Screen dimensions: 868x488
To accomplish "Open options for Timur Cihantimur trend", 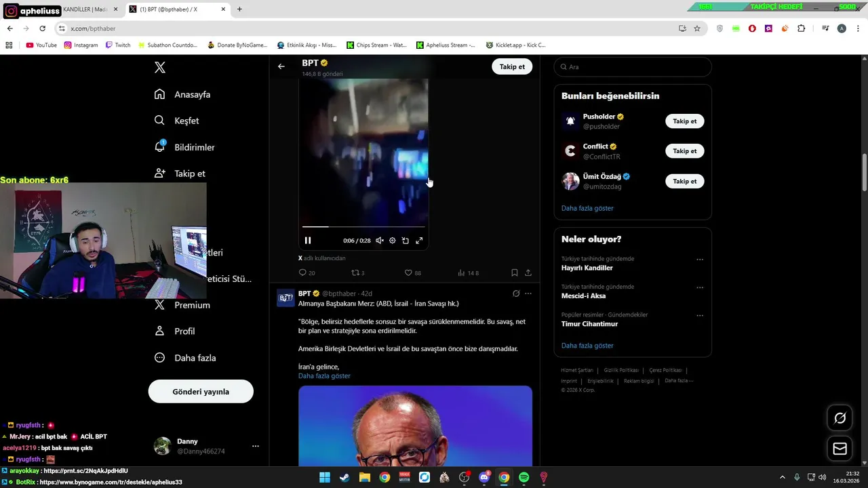I will tap(700, 316).
